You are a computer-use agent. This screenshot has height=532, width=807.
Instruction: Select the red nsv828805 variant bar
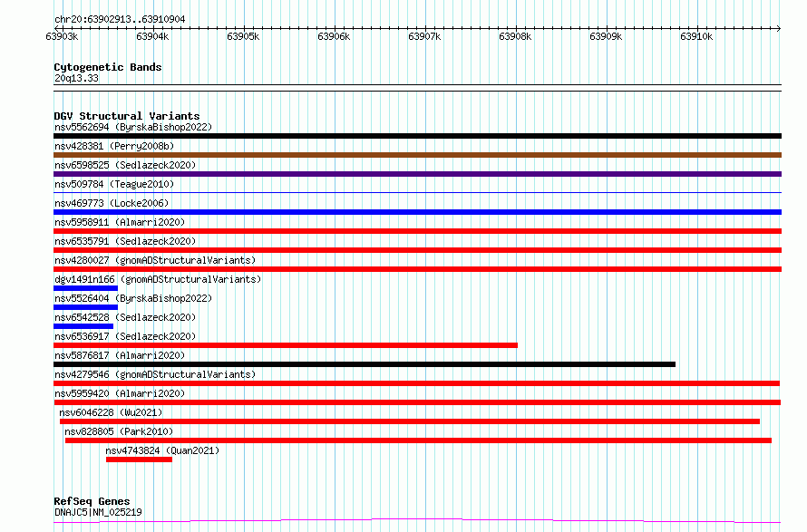418,441
